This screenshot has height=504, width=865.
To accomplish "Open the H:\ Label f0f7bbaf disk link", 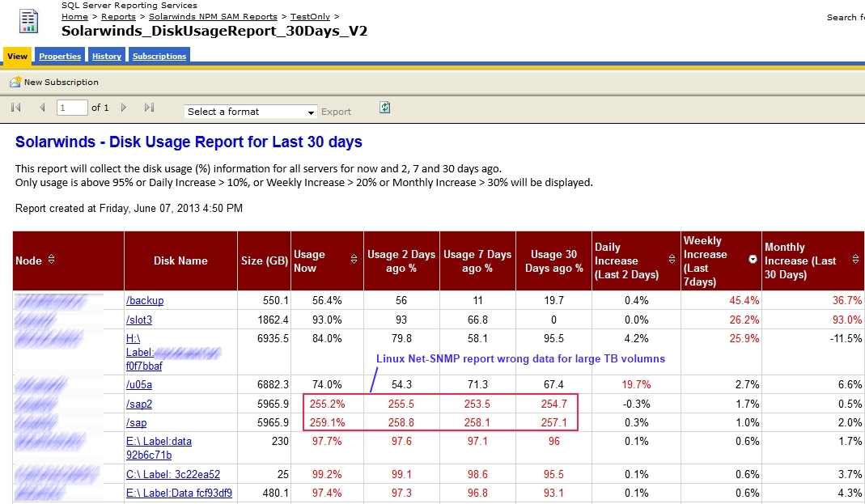I will point(144,353).
